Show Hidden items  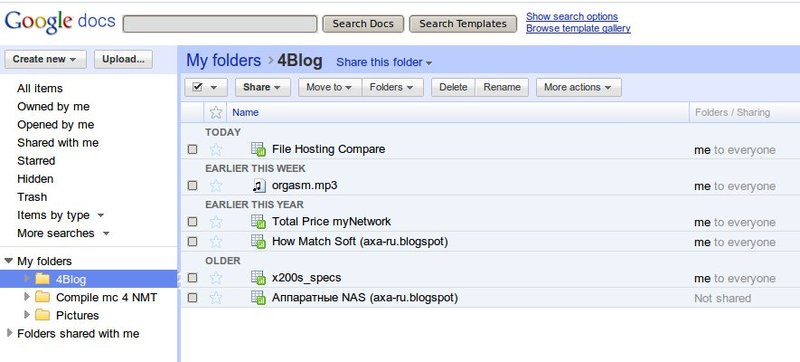point(35,179)
